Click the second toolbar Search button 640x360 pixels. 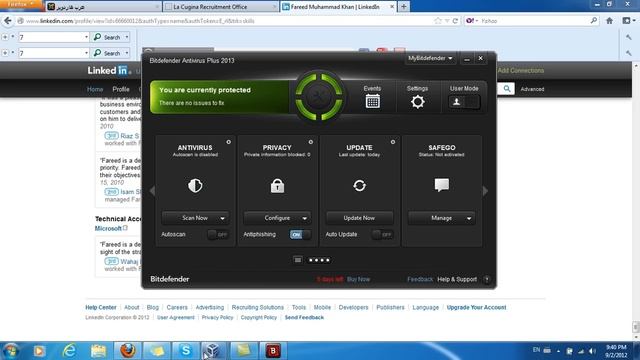(x=107, y=53)
